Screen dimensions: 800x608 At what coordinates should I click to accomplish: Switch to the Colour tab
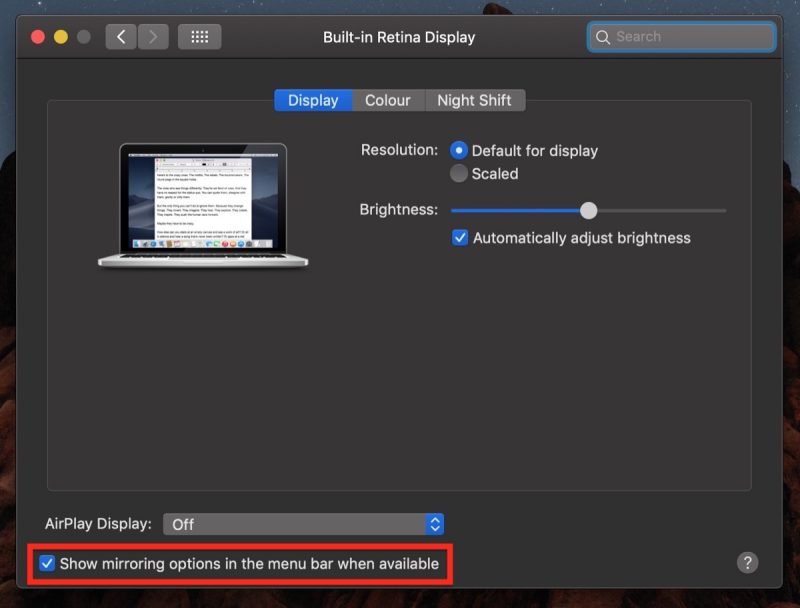tap(389, 100)
